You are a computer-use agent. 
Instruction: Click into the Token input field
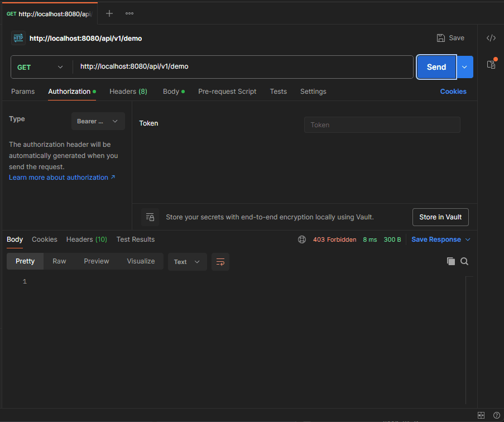[382, 125]
